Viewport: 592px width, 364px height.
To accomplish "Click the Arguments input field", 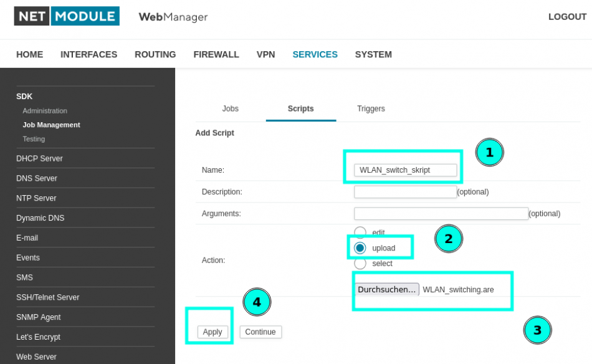I will point(441,214).
